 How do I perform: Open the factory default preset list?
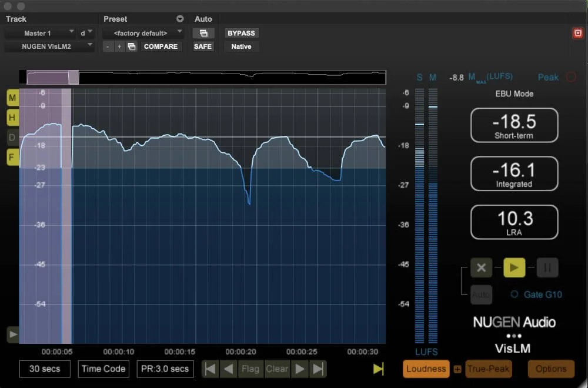[142, 34]
